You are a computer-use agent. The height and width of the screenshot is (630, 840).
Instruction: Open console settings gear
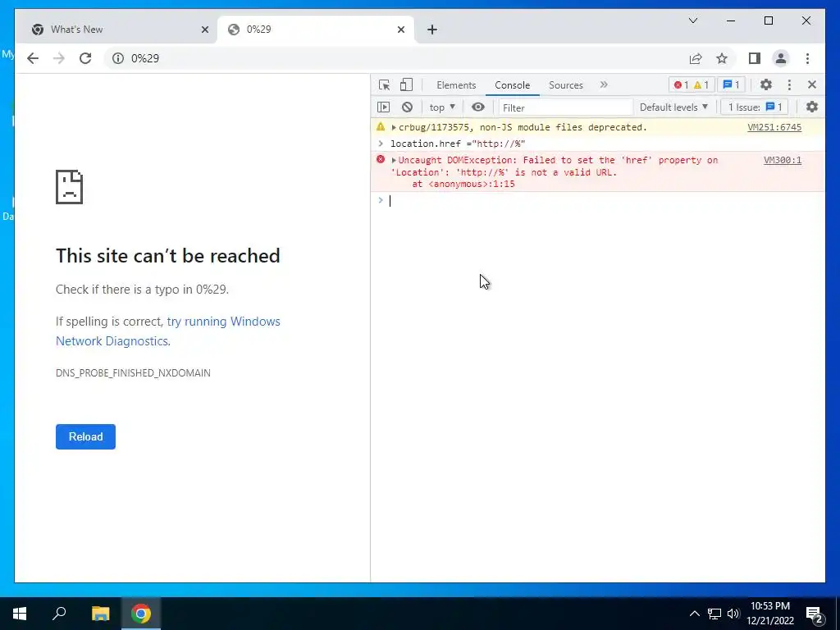[x=812, y=107]
